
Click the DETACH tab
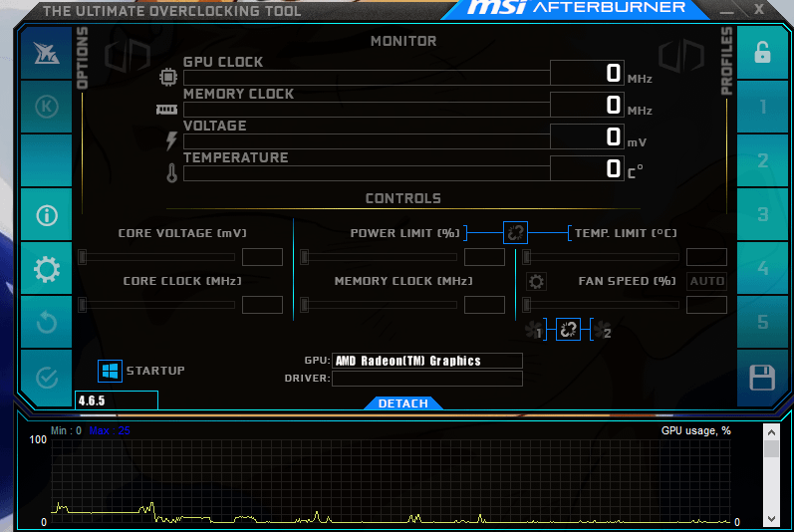pyautogui.click(x=403, y=403)
